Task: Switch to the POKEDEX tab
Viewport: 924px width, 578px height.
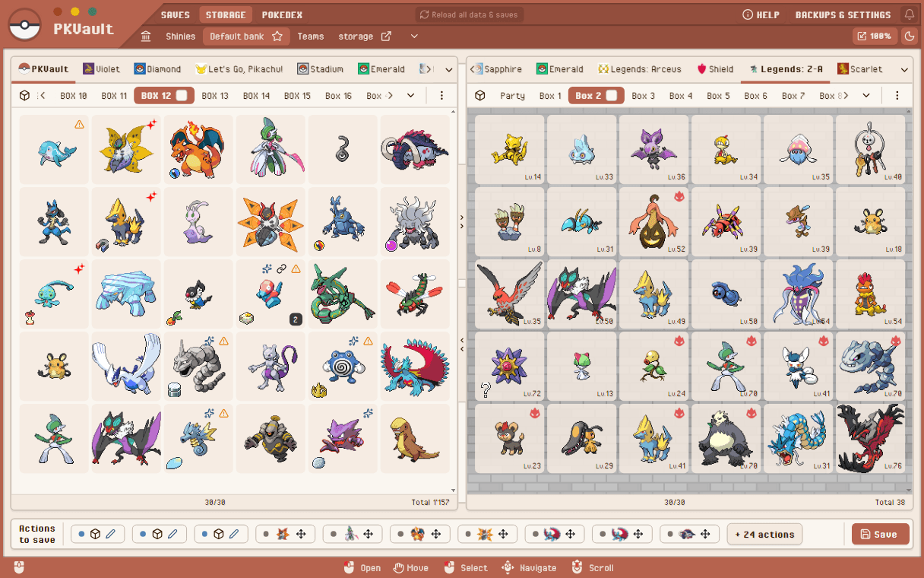Action: pyautogui.click(x=282, y=14)
